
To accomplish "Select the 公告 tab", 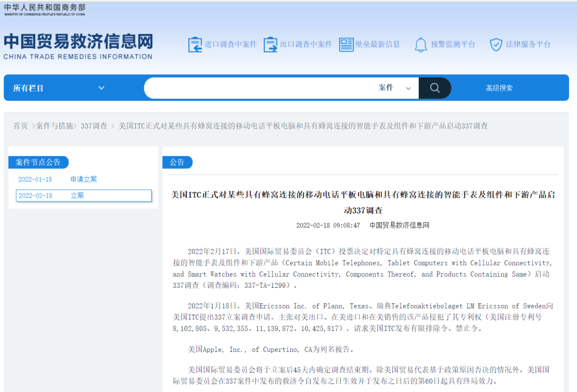I will (177, 162).
